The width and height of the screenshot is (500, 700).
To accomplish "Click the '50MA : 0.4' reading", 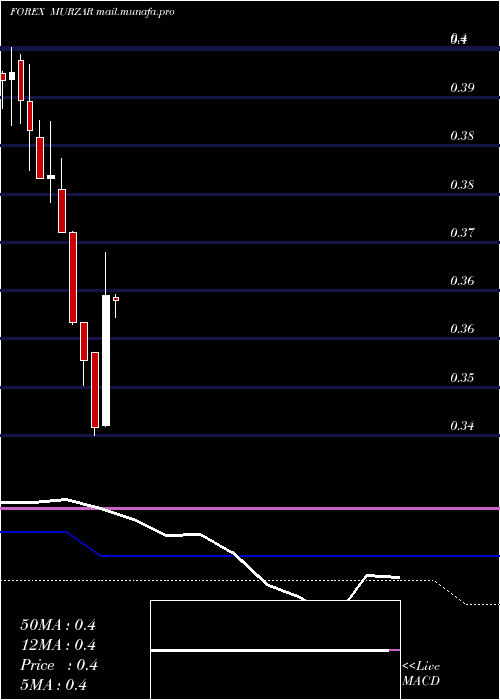I will point(58,625).
